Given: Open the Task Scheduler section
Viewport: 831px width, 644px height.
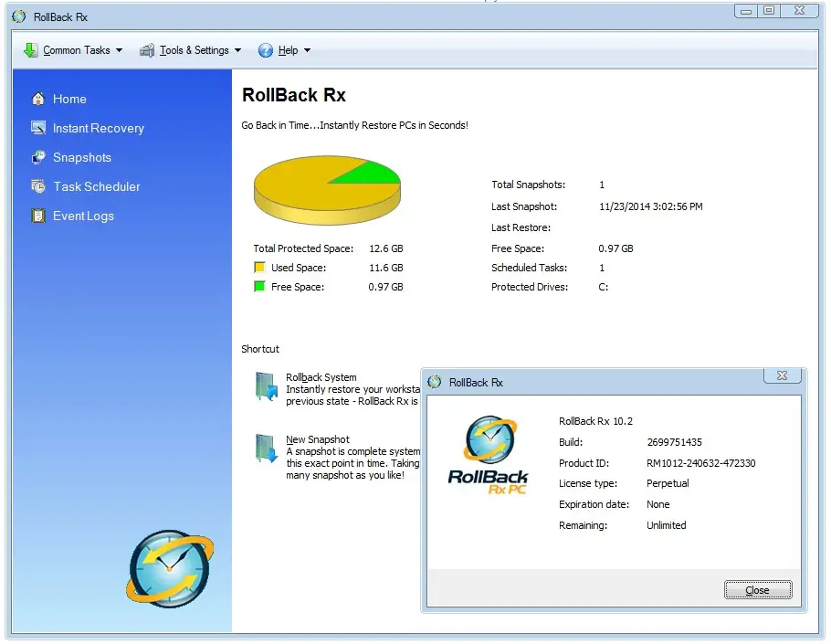Looking at the screenshot, I should pyautogui.click(x=97, y=186).
